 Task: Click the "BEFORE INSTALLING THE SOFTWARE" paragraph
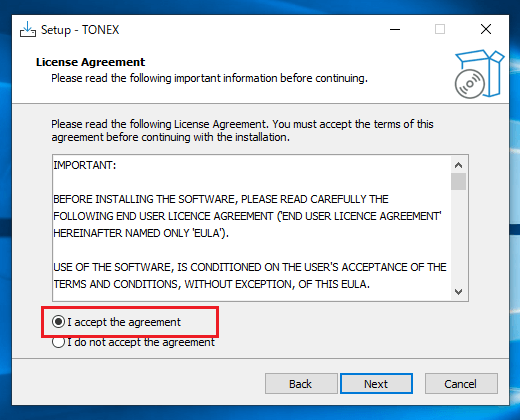tap(247, 216)
